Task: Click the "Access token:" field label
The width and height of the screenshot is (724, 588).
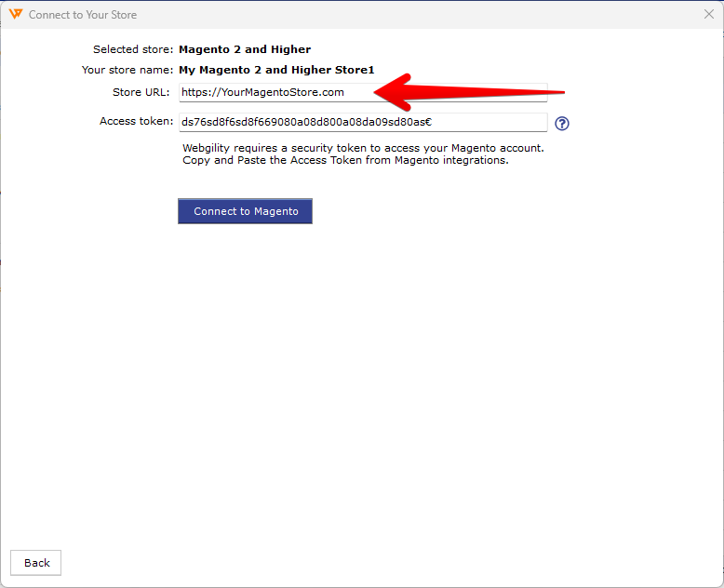Action: (136, 121)
